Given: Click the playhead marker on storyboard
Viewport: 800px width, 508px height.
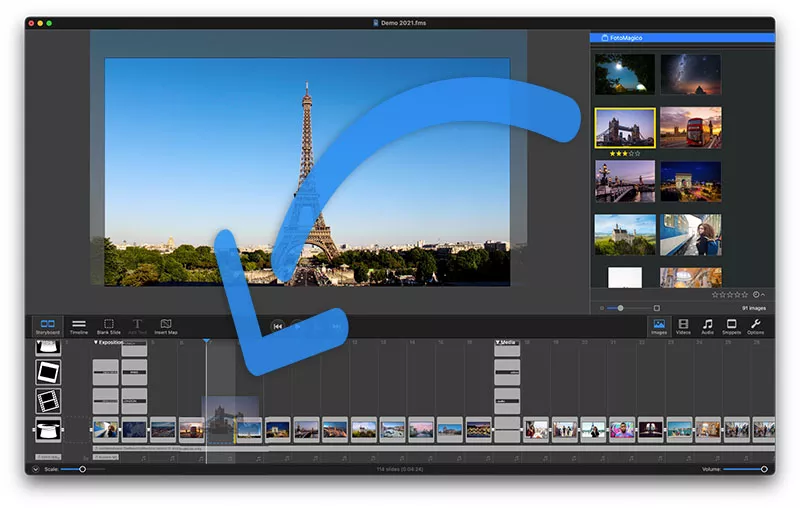Looking at the screenshot, I should point(207,341).
